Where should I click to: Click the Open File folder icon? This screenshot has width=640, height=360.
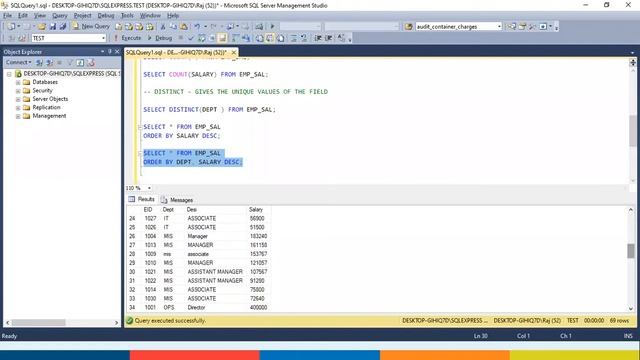point(42,27)
